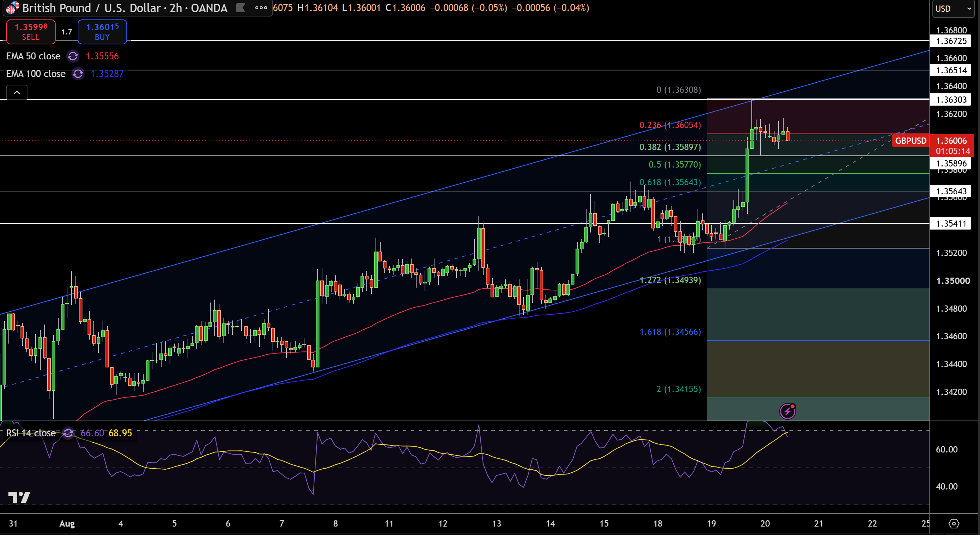
Task: Select the RSI 14 close legend
Action: point(31,433)
